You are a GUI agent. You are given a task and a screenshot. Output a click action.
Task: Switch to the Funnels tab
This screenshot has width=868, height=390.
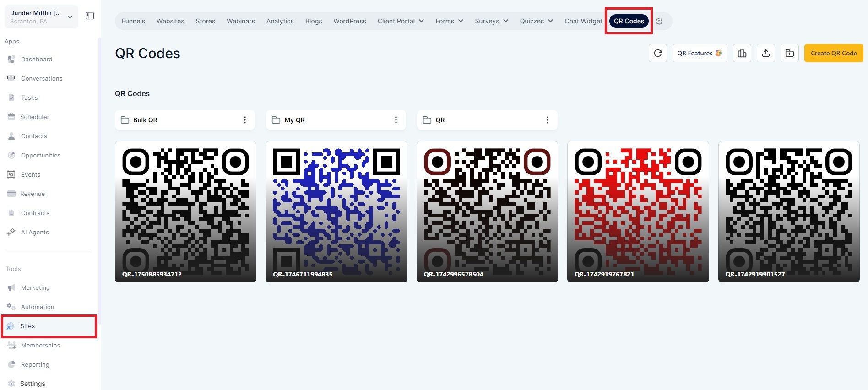click(133, 21)
